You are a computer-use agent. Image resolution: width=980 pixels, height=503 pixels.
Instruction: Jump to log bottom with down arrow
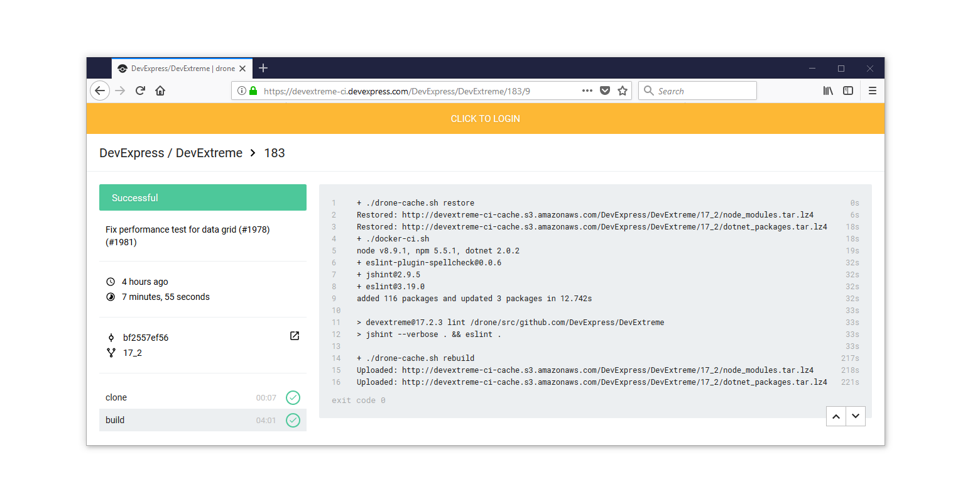(x=856, y=416)
